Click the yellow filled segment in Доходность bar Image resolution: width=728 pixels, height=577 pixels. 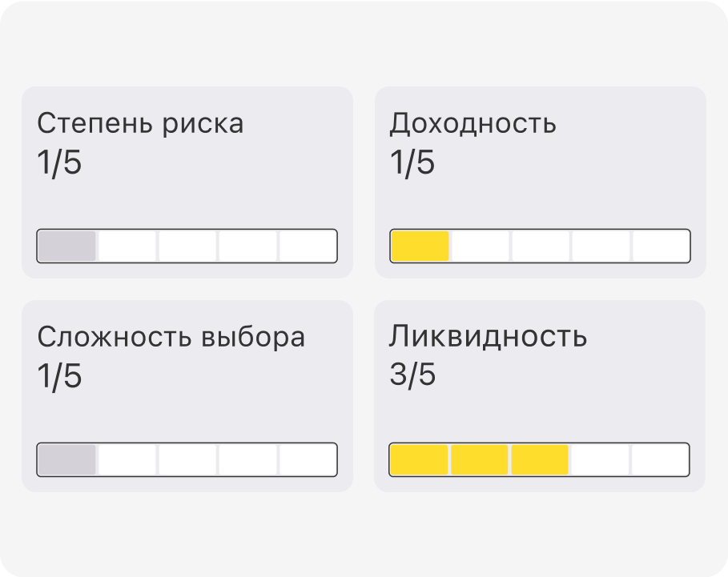click(x=420, y=246)
